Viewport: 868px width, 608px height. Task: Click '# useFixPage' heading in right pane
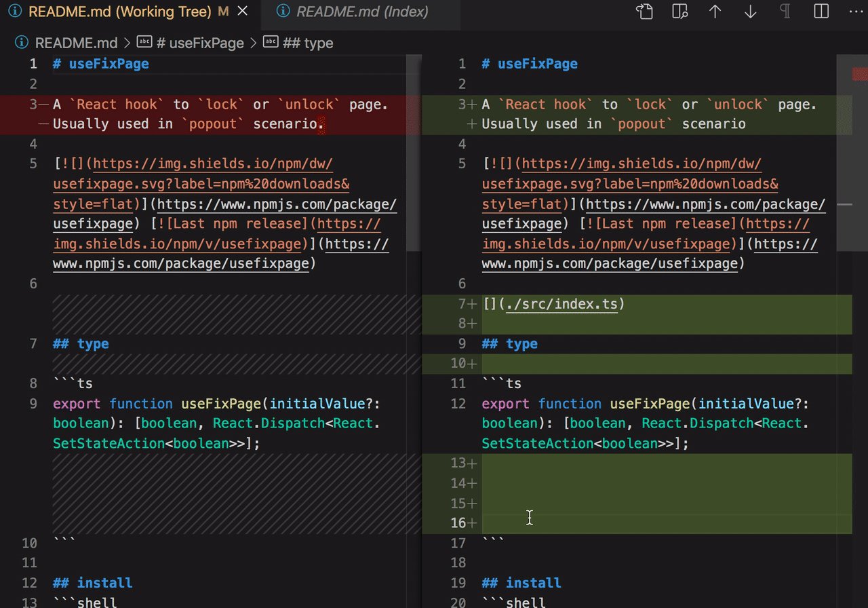point(530,64)
